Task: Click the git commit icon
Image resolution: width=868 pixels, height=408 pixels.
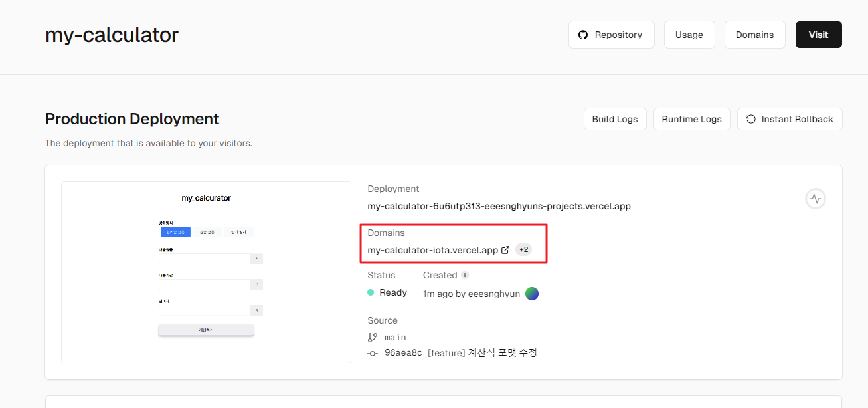Action: tap(373, 353)
